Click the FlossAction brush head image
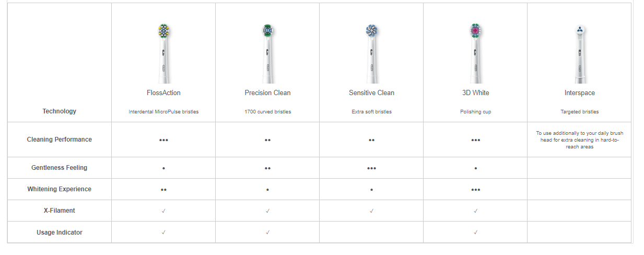Image resolution: width=644 pixels, height=255 pixels. click(x=163, y=53)
